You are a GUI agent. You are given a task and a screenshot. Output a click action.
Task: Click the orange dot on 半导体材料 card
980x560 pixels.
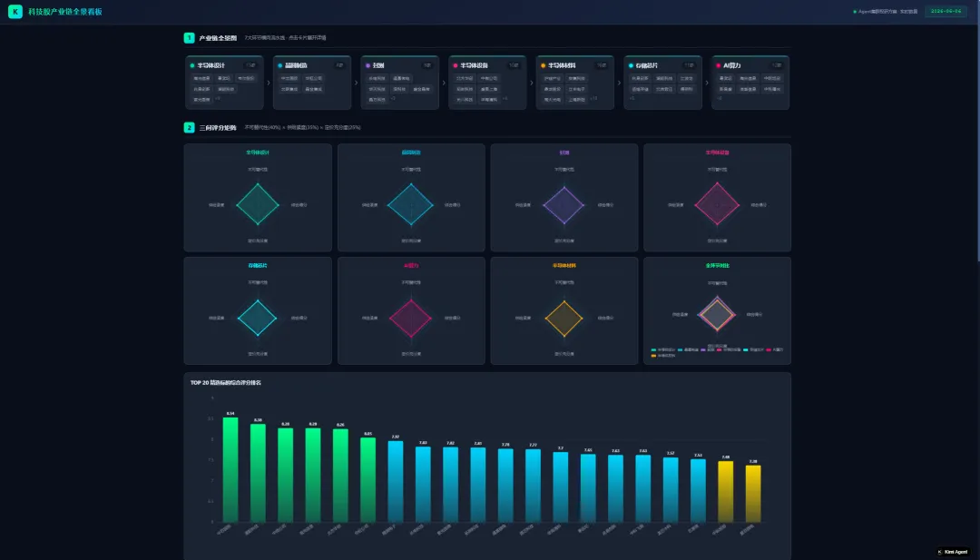(x=544, y=65)
